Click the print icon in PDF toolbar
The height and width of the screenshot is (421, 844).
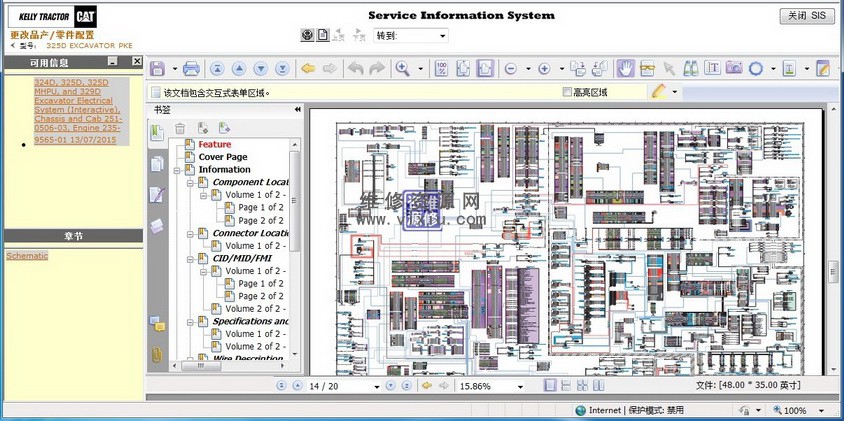click(191, 68)
